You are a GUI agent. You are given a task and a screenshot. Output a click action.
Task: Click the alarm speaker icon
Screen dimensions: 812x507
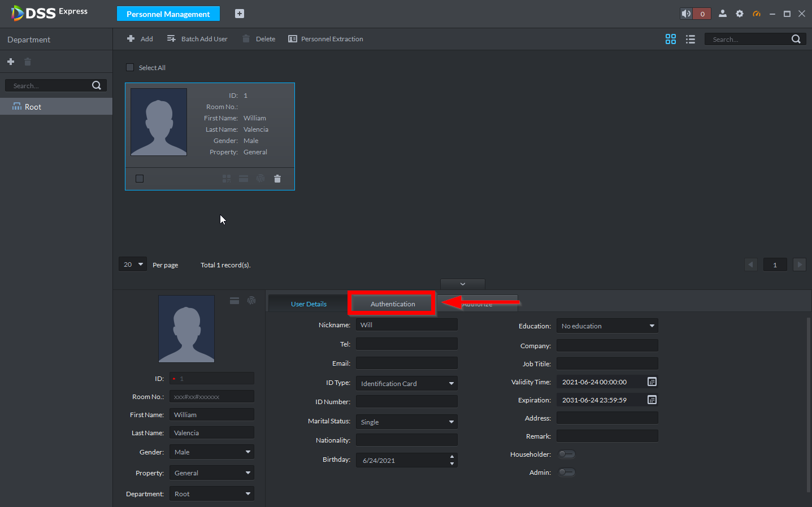click(687, 14)
